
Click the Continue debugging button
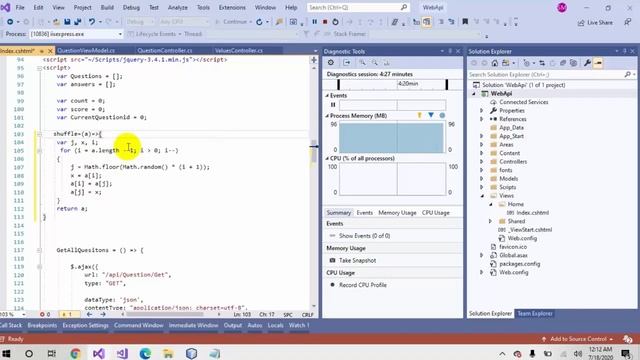pos(231,22)
